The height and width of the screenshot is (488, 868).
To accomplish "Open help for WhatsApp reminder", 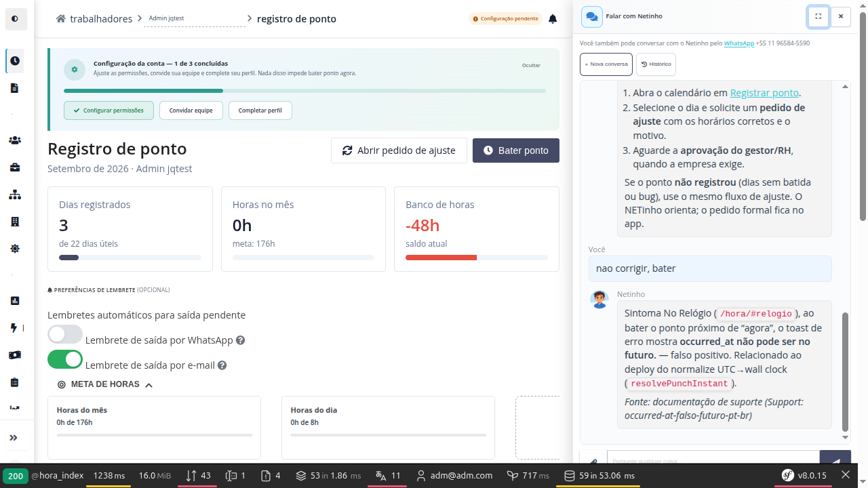I will pyautogui.click(x=240, y=340).
